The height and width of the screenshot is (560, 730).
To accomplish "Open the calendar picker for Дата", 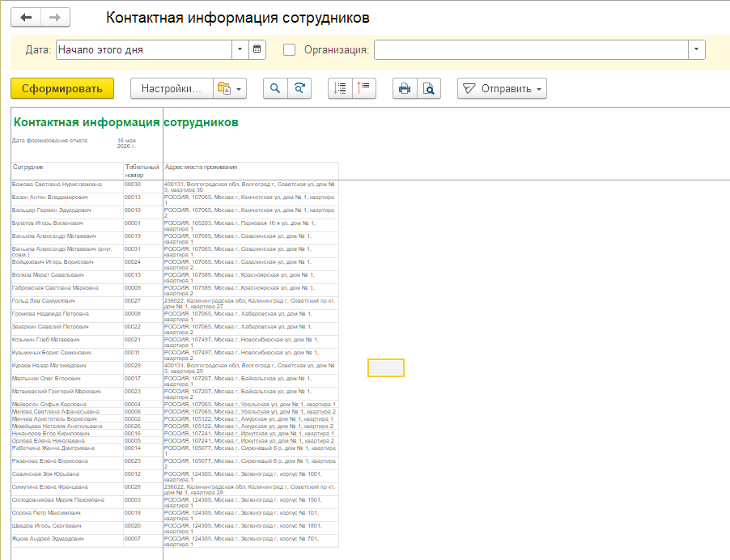I will [257, 50].
